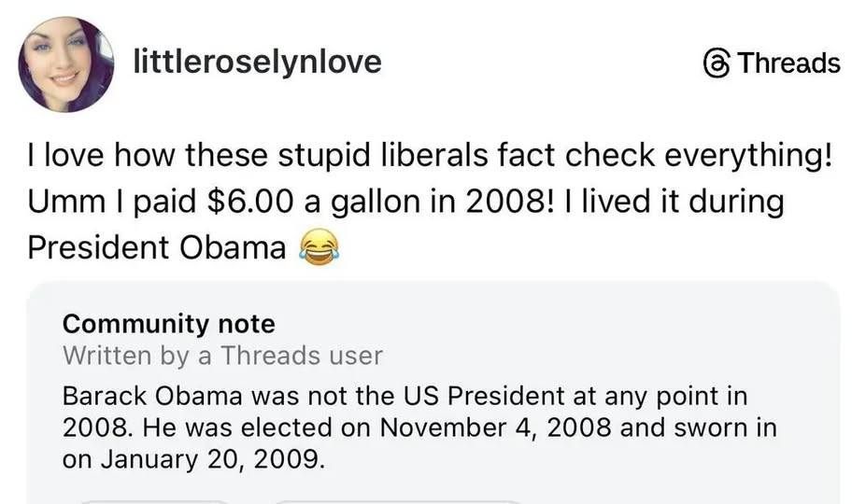Click "I lived it during" in the post

point(677,201)
